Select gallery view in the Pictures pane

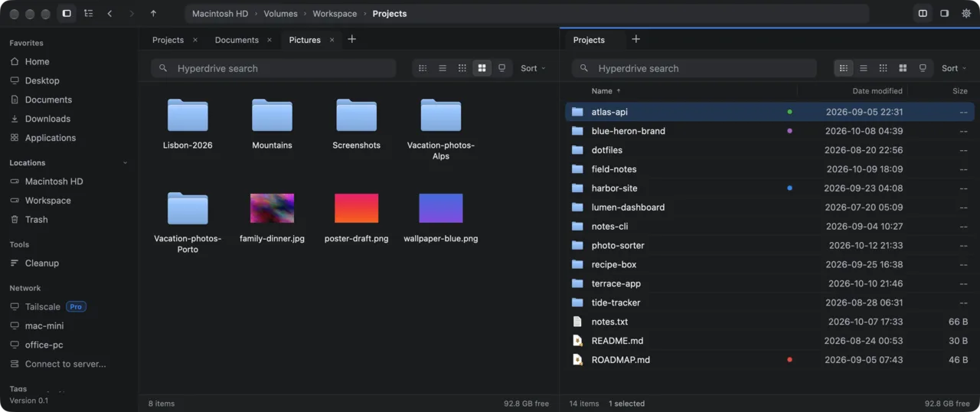point(502,68)
